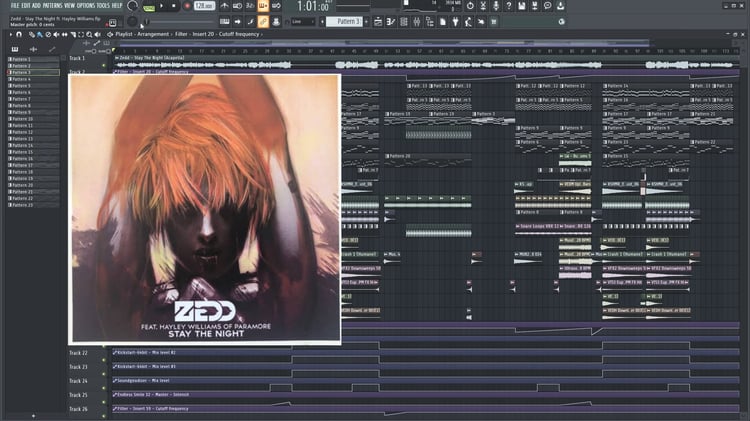This screenshot has width=750, height=421.
Task: Mute Track 1 green LED
Action: coord(104,66)
